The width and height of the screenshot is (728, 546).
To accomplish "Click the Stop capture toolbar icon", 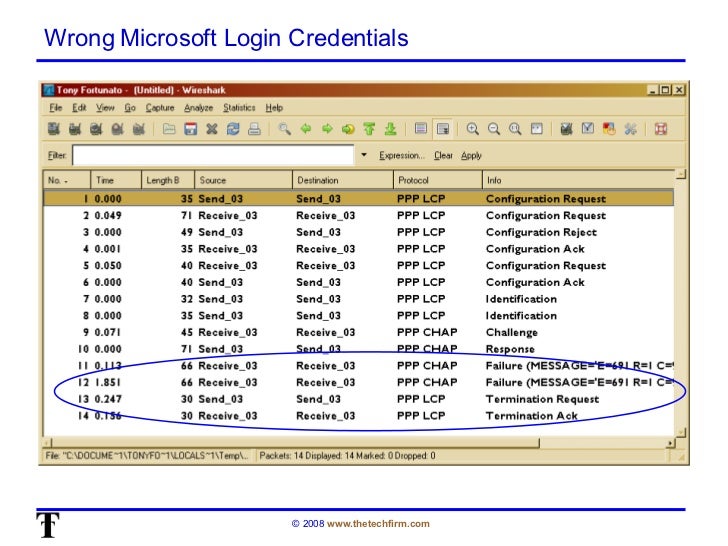I will pos(117,129).
